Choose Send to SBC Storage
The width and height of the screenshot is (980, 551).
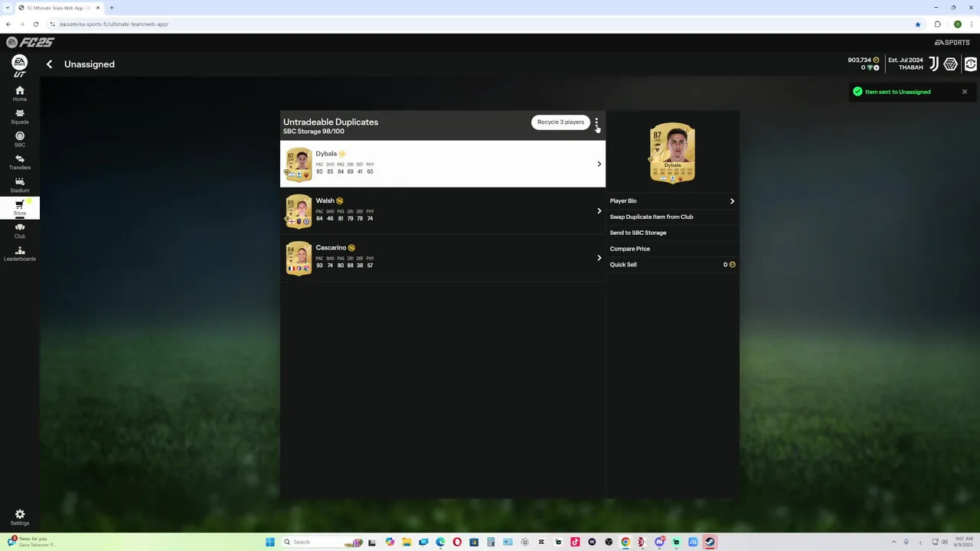[672, 233]
